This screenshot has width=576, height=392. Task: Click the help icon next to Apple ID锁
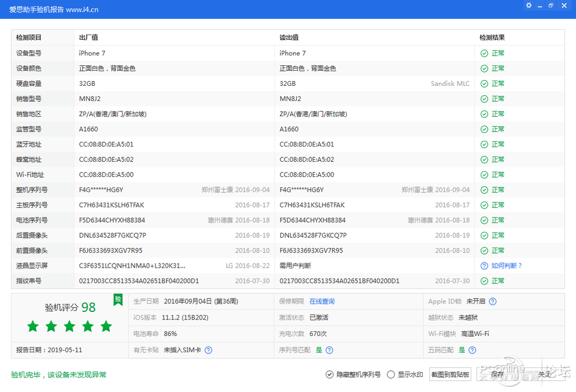492,301
